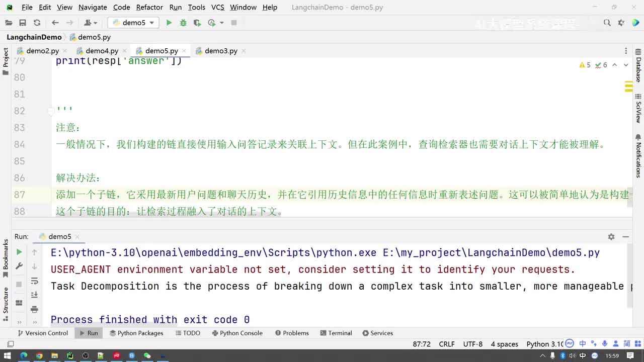Viewport: 644px width, 362px height.
Task: Click the 6 typos indicator
Action: point(601,65)
